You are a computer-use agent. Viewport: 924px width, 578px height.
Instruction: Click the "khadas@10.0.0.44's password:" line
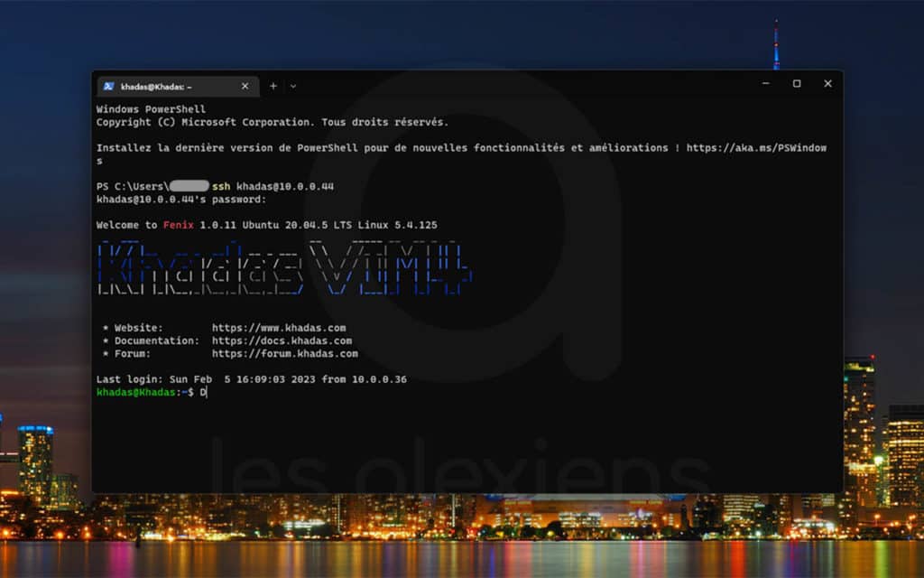[x=181, y=200]
